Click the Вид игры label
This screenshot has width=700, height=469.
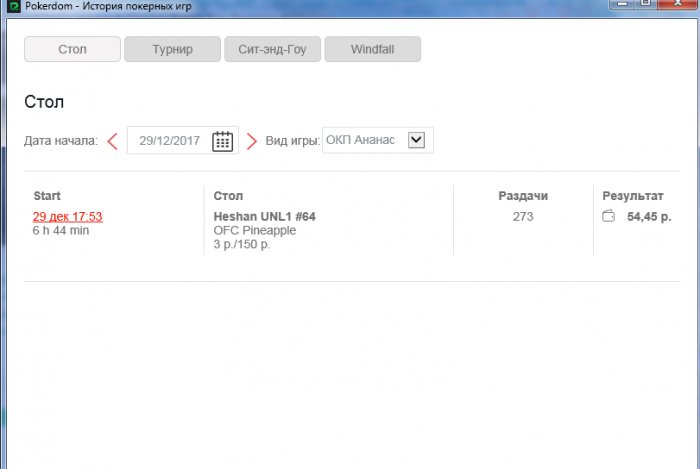292,141
